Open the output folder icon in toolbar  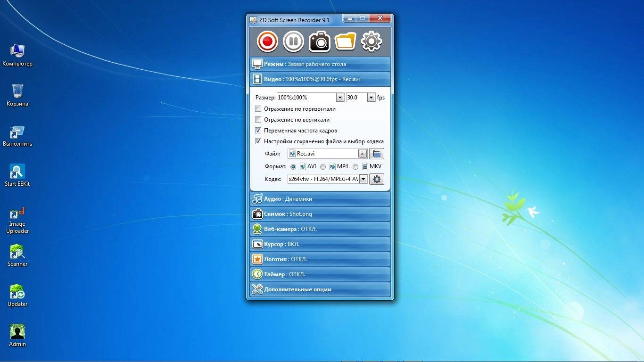pos(345,41)
